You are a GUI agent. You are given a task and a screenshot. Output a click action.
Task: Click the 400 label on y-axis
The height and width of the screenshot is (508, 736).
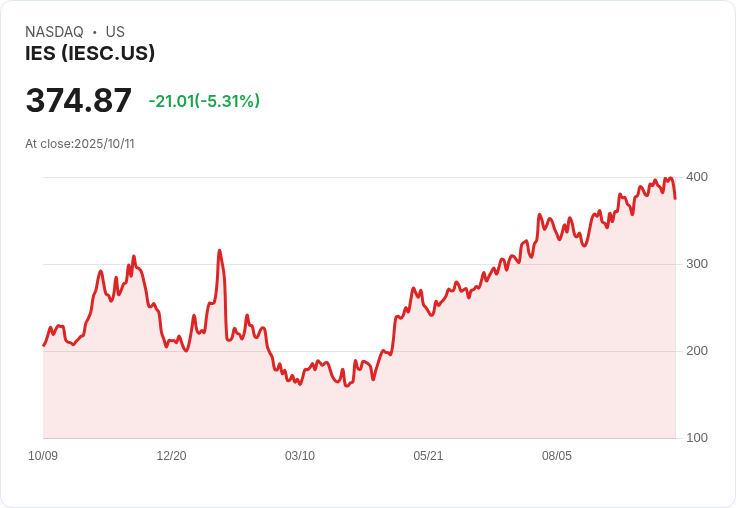(x=696, y=177)
